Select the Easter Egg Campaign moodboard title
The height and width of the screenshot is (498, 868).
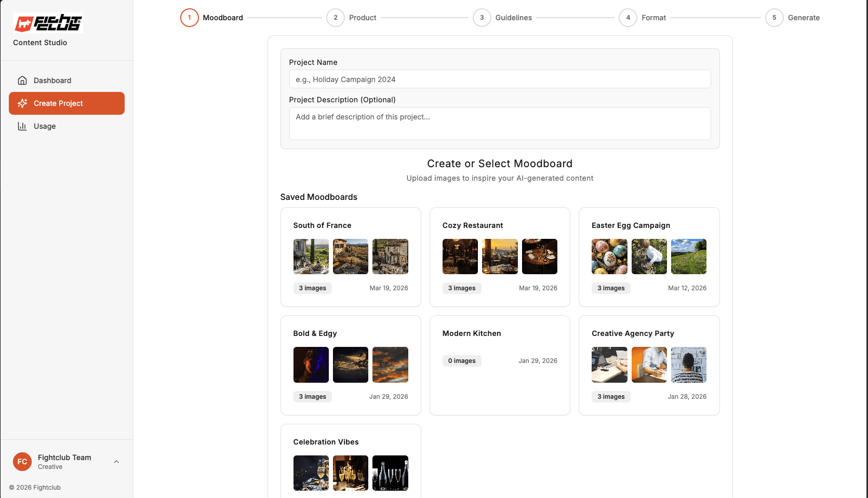pyautogui.click(x=631, y=225)
